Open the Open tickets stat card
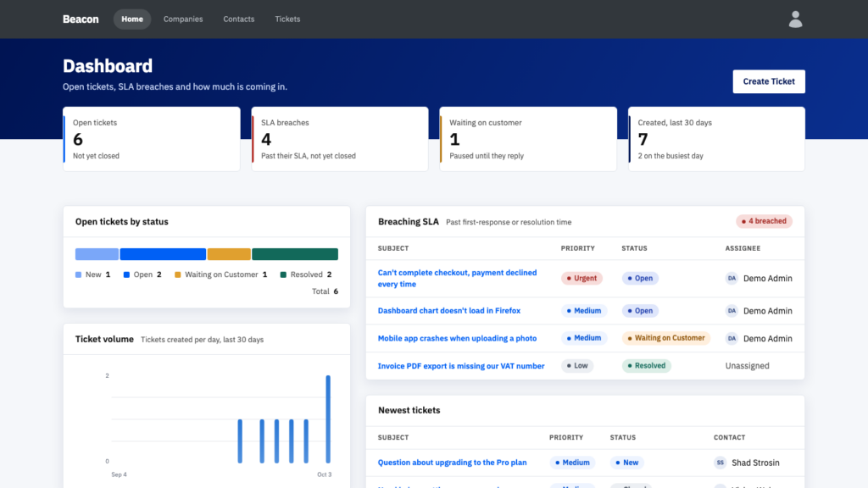 (152, 139)
